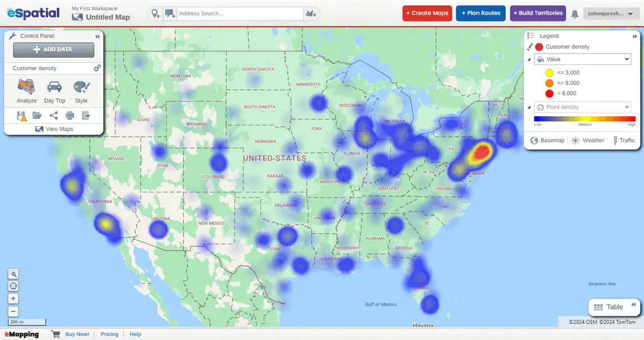The height and width of the screenshot is (340, 644).
Task: Collapse the Control Panel with double arrows
Action: coord(97,36)
